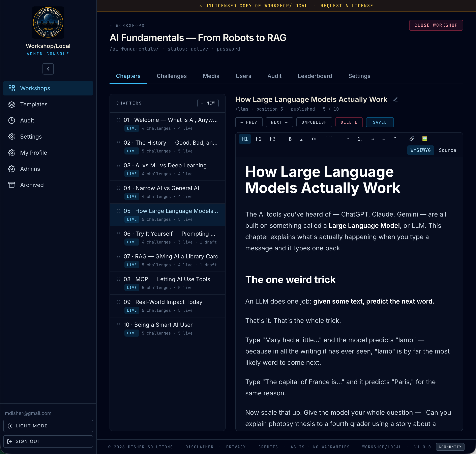Screen dimensions: 476x454
Task: Open Audit in the sidebar
Action: 48,120
